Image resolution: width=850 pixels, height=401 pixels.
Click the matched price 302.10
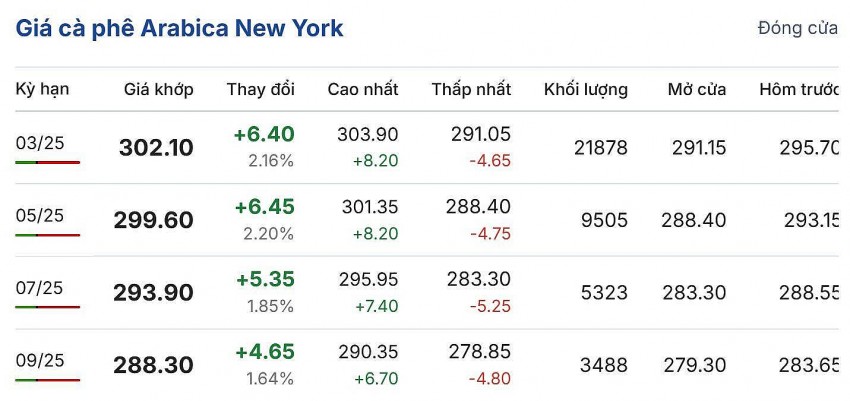(x=156, y=148)
